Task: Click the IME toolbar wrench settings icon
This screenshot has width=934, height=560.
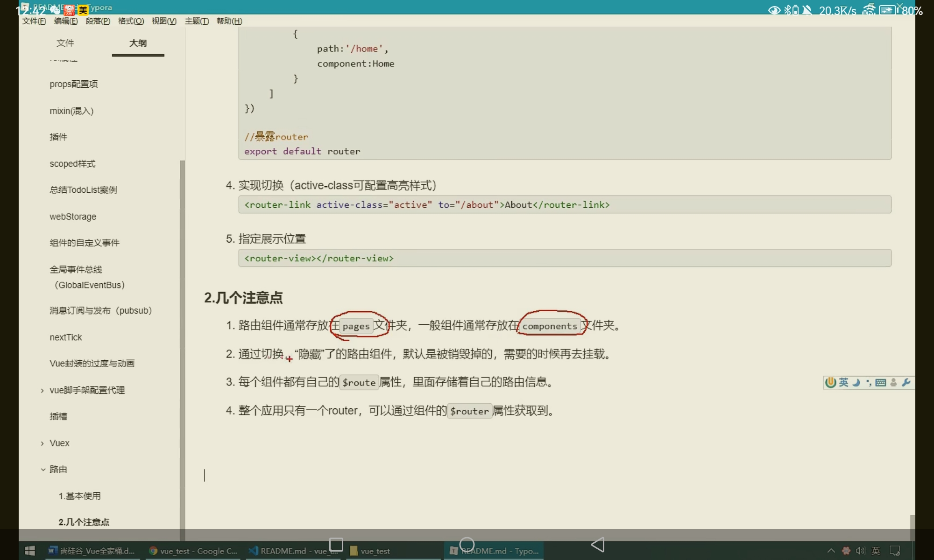Action: [906, 383]
